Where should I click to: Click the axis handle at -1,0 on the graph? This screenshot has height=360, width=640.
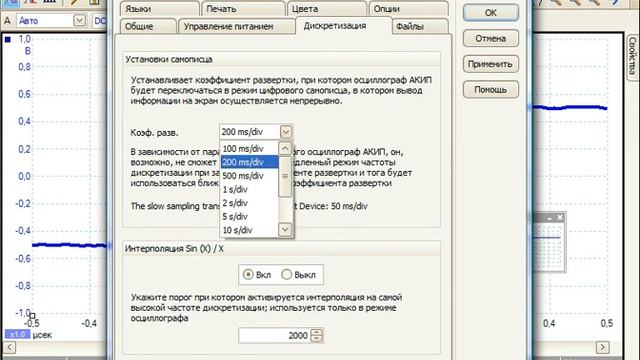pos(32,316)
